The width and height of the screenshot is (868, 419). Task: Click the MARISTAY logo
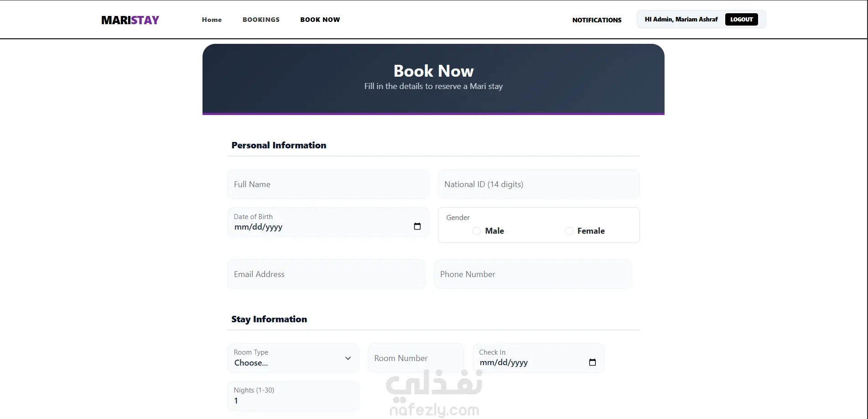click(130, 20)
